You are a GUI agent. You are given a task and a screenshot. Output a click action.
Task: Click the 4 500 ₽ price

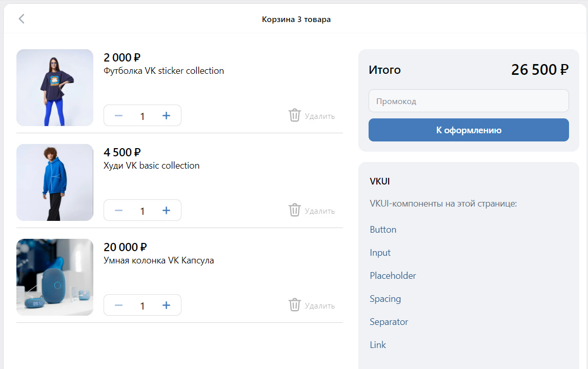(122, 153)
